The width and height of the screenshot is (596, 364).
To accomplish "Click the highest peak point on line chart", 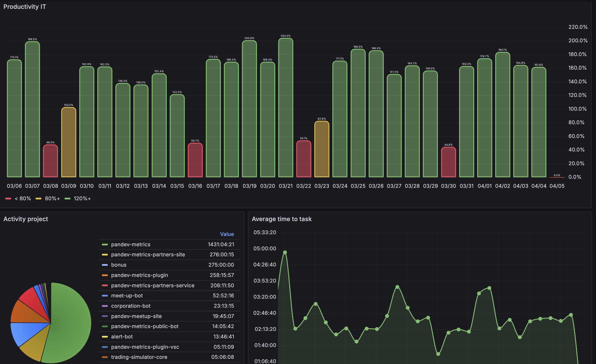I will pyautogui.click(x=285, y=252).
